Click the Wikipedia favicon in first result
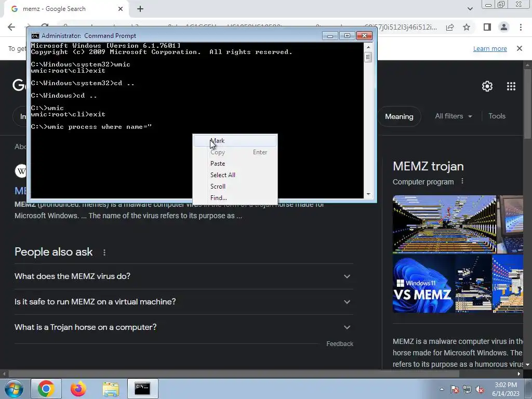 (x=21, y=170)
